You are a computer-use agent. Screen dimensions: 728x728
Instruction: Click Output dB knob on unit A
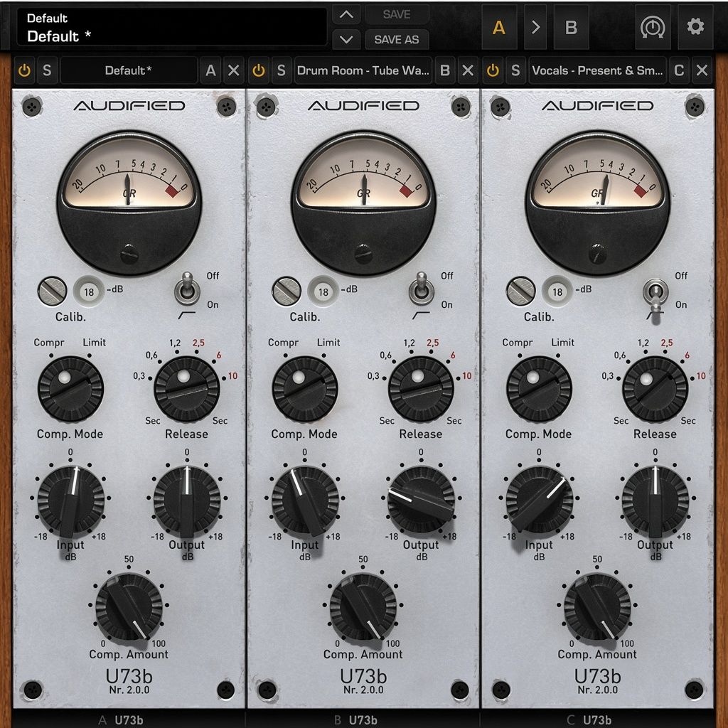tap(187, 500)
